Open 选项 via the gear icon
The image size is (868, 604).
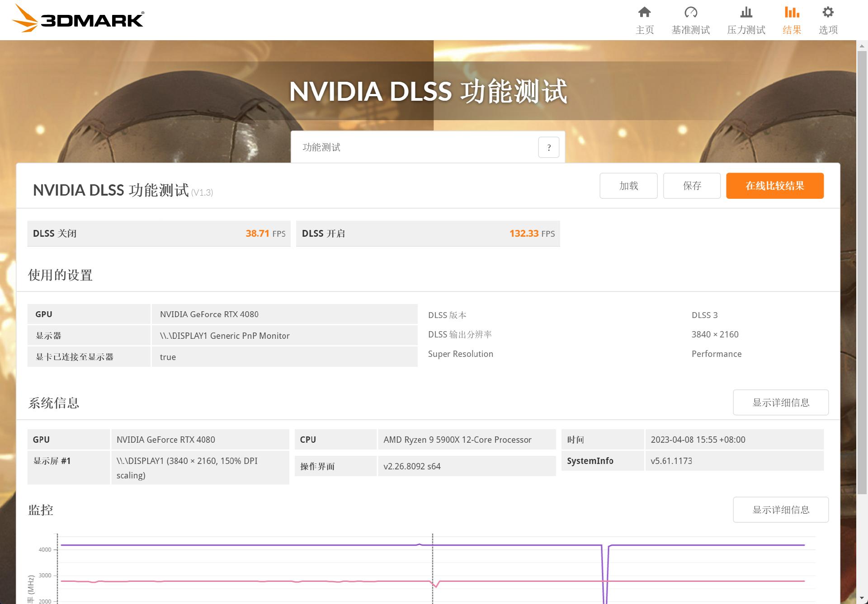828,13
